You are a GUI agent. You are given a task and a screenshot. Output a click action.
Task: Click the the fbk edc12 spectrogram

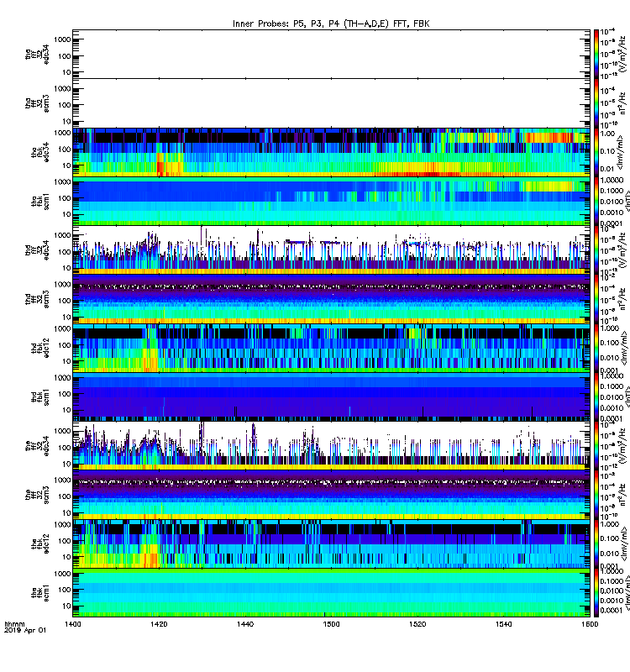(x=331, y=544)
